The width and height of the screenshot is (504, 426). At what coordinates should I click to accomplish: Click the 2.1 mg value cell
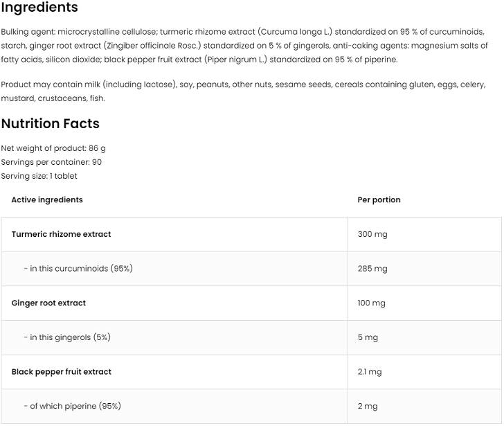pyautogui.click(x=370, y=372)
